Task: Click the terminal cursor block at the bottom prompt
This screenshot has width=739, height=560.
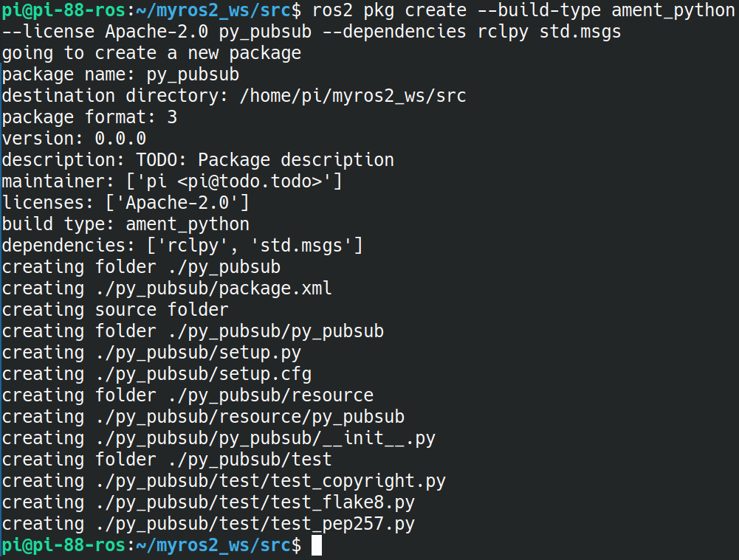Action: (316, 545)
